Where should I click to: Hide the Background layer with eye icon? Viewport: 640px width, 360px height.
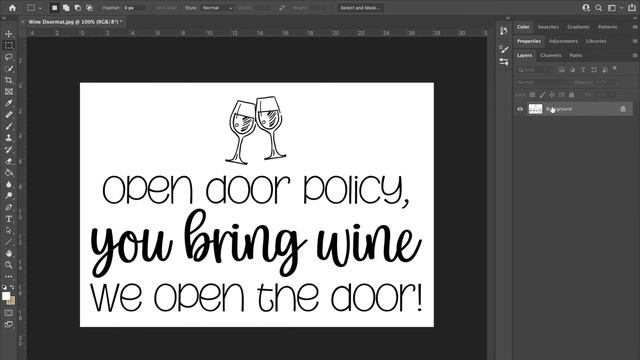pyautogui.click(x=520, y=109)
